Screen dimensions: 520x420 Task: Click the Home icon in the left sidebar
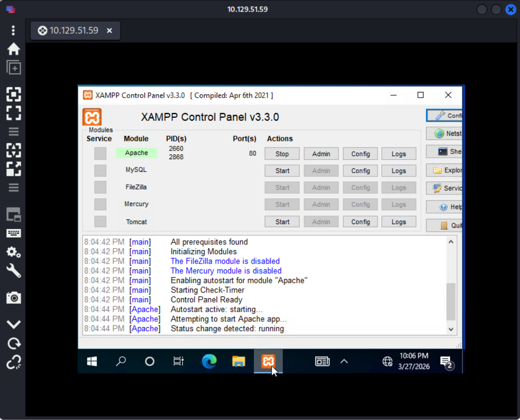click(13, 49)
